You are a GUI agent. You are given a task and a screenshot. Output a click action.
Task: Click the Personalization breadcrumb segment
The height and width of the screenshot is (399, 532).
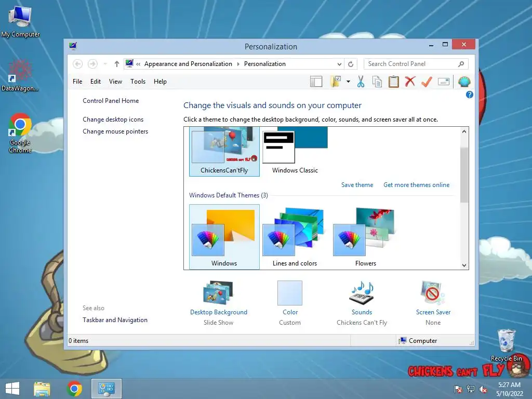264,64
